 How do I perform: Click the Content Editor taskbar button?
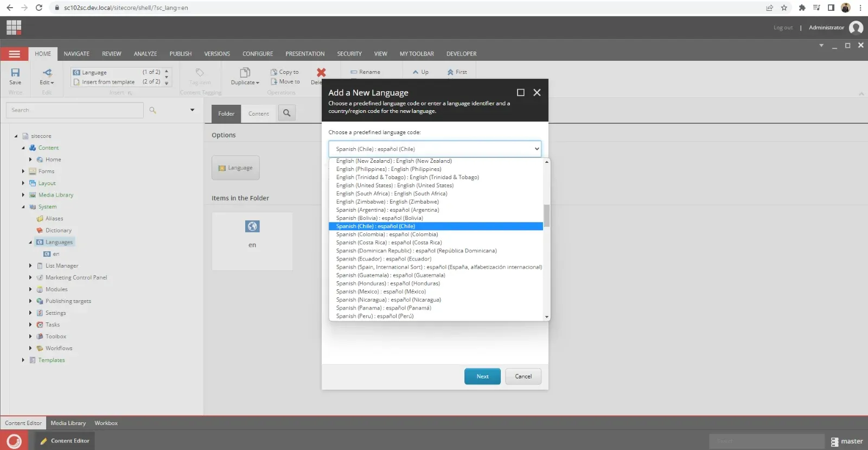(65, 441)
